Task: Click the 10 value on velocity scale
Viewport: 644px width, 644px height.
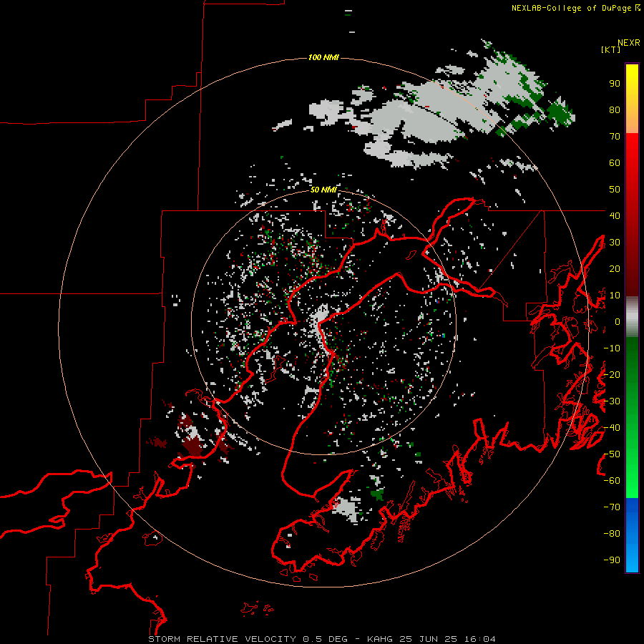Action: [x=615, y=296]
